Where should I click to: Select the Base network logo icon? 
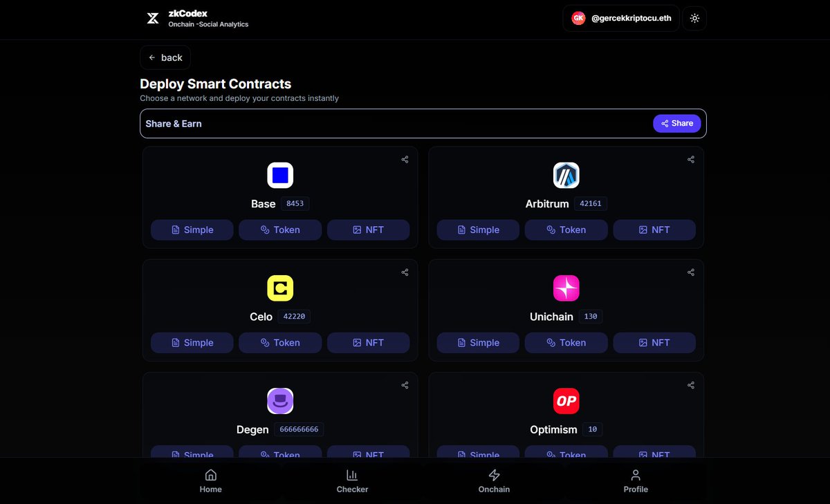pyautogui.click(x=280, y=175)
